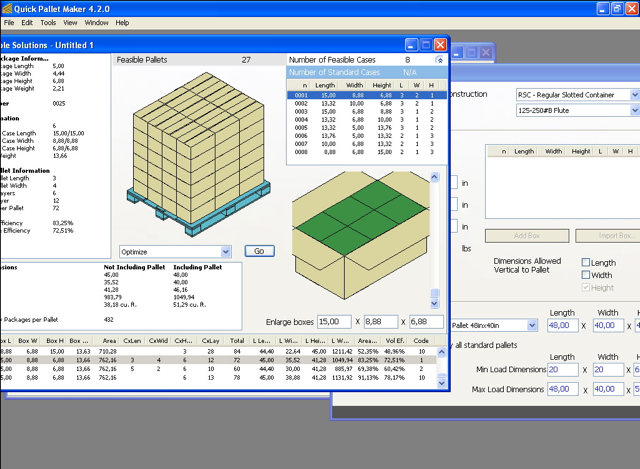The image size is (640, 469).
Task: Open the File menu
Action: pyautogui.click(x=9, y=23)
